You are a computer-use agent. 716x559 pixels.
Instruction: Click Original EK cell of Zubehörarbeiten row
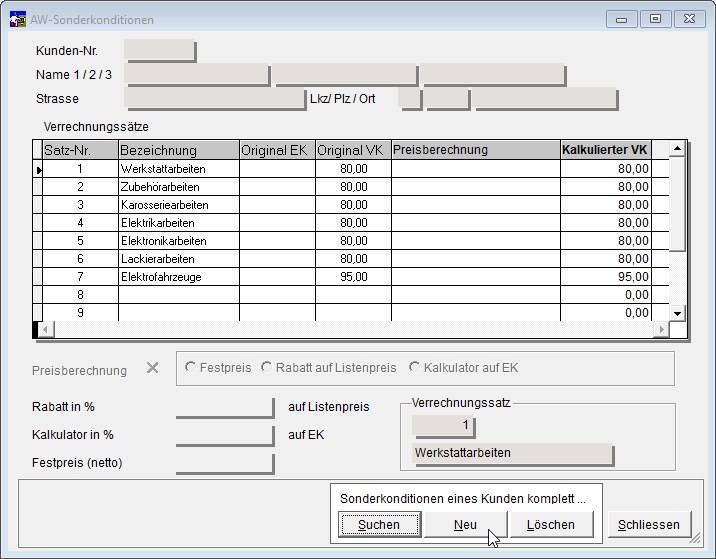point(277,187)
